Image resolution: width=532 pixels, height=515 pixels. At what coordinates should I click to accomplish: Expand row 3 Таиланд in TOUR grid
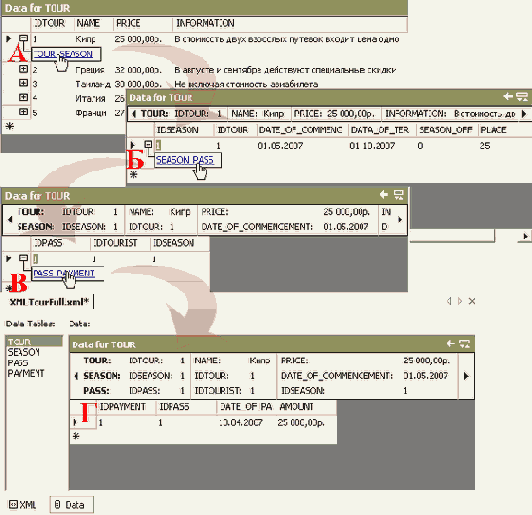coord(23,83)
